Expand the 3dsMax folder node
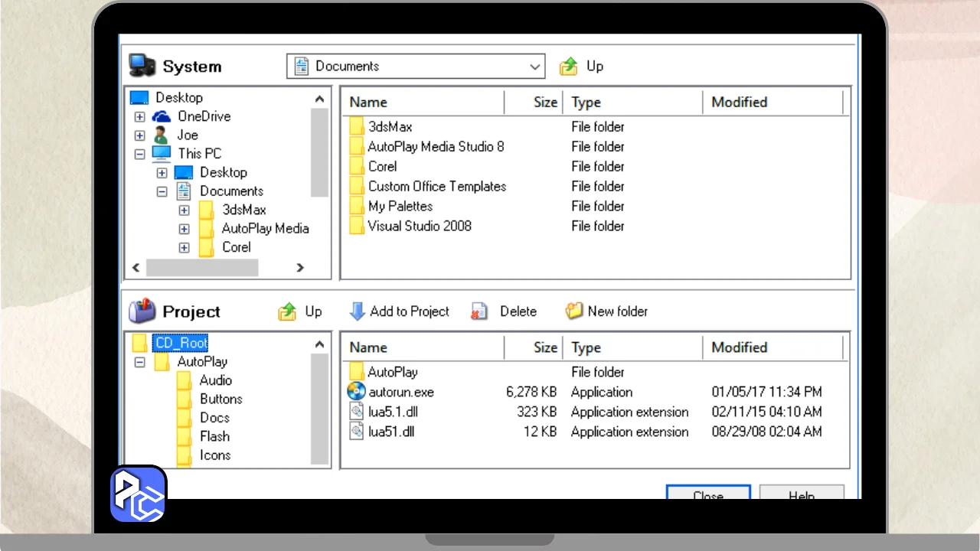This screenshot has width=980, height=551. pos(184,210)
